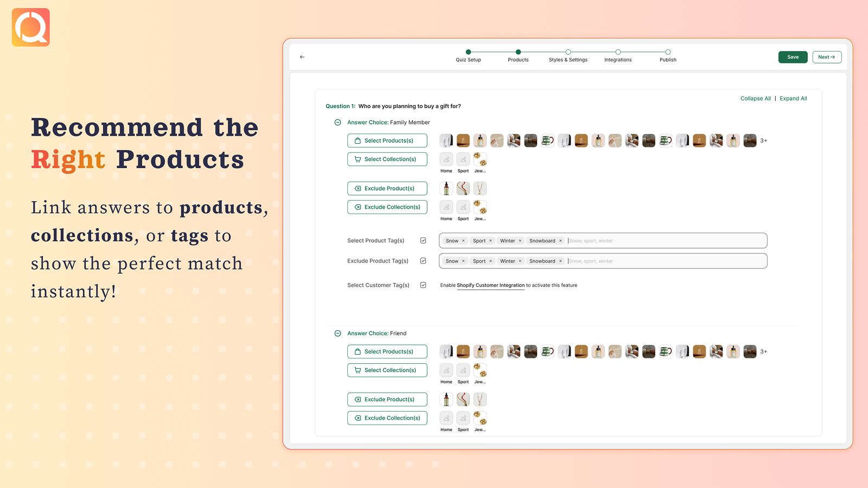Remove Snowboard tag from Select Product Tags
868x488 pixels.
560,241
